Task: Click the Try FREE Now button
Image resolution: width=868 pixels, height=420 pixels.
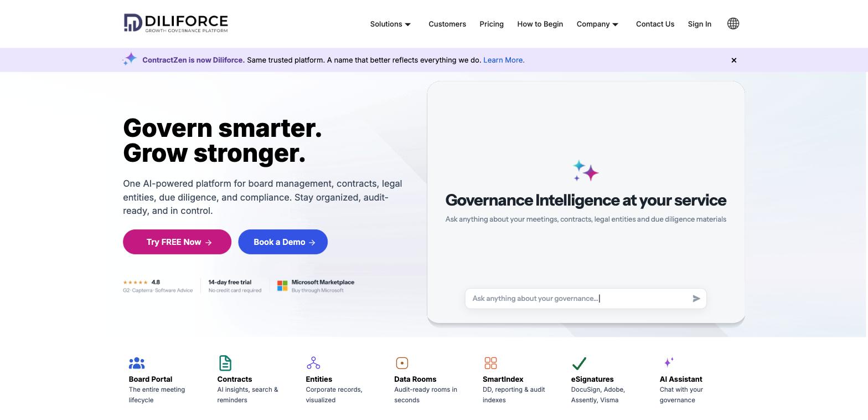Action: 177,242
